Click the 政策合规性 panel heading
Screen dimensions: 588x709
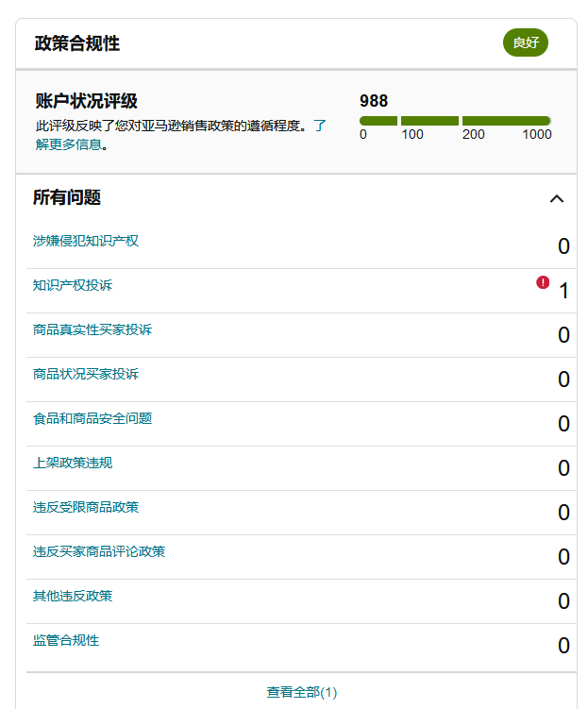point(77,43)
